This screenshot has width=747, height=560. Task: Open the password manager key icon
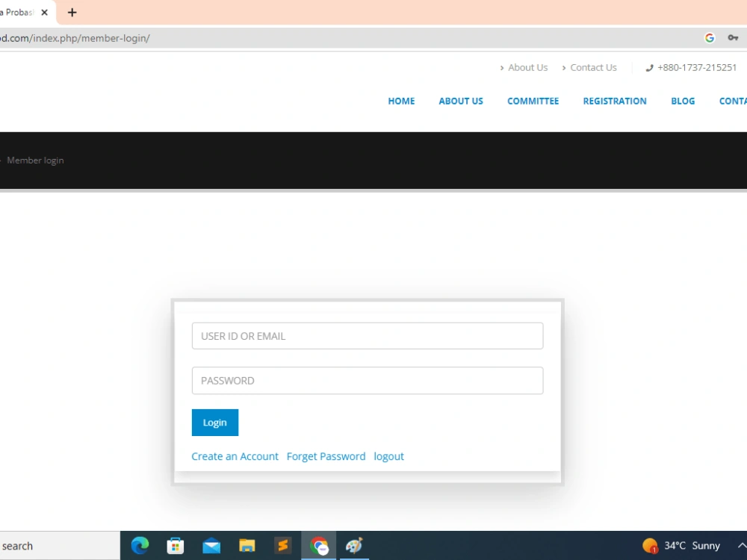(734, 37)
